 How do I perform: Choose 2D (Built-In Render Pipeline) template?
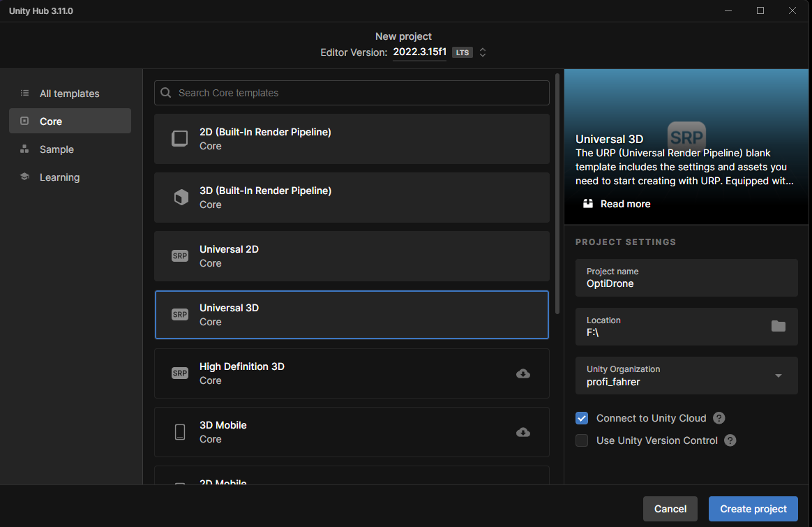pyautogui.click(x=352, y=139)
